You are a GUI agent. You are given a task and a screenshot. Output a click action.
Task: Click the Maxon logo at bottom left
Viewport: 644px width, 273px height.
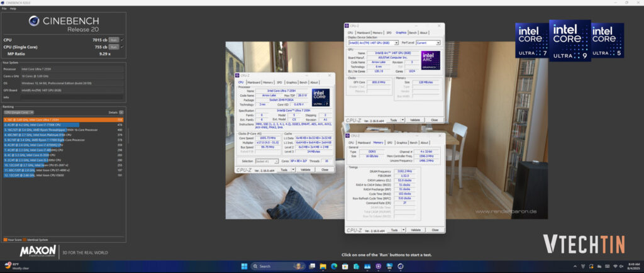click(38, 251)
